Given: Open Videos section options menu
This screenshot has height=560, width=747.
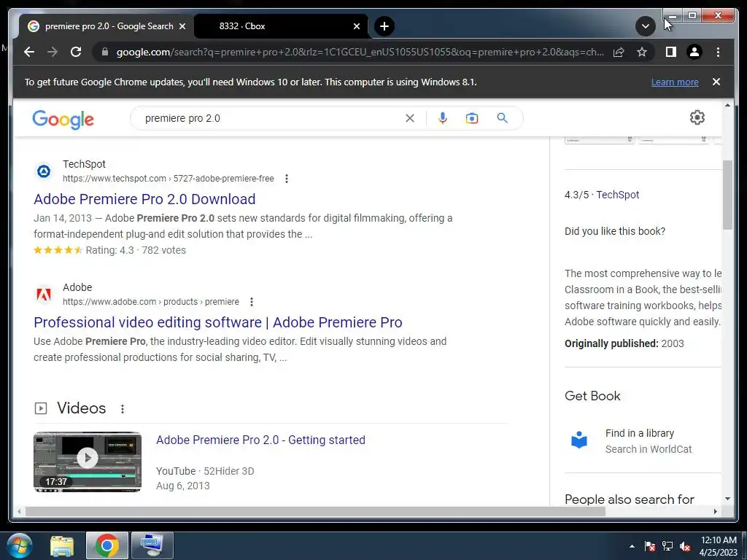Looking at the screenshot, I should pyautogui.click(x=123, y=408).
